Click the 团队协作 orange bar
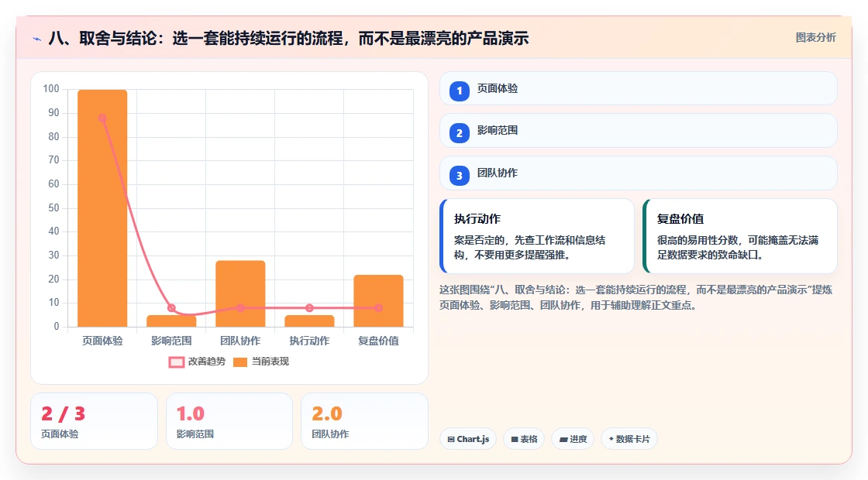The width and height of the screenshot is (868, 480). pos(240,293)
